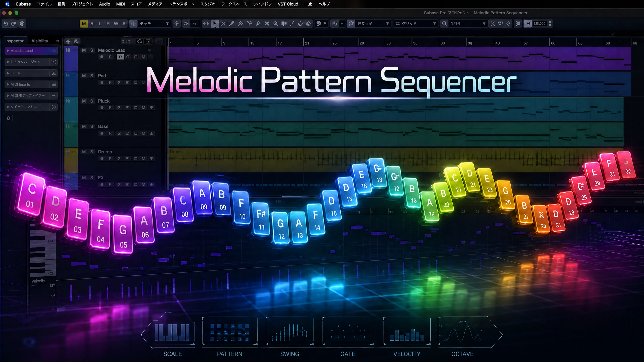Open the トランスポート menu
The height and width of the screenshot is (362, 644).
181,4
